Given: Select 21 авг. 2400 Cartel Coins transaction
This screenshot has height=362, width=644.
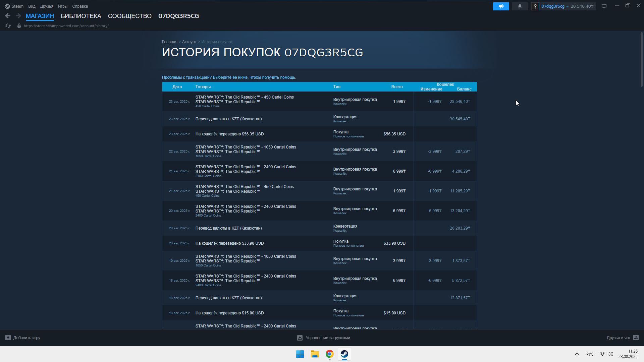Looking at the screenshot, I should pyautogui.click(x=319, y=171).
